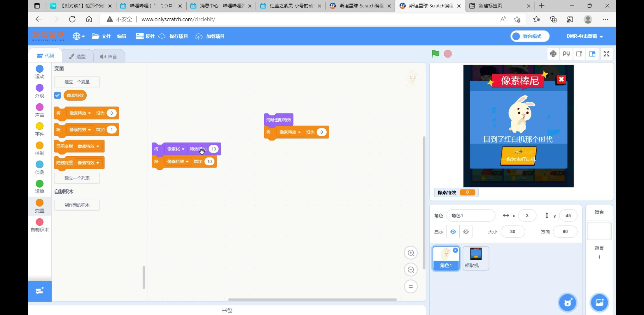The height and width of the screenshot is (315, 644).
Task: Click the add extension button
Action: click(x=40, y=291)
